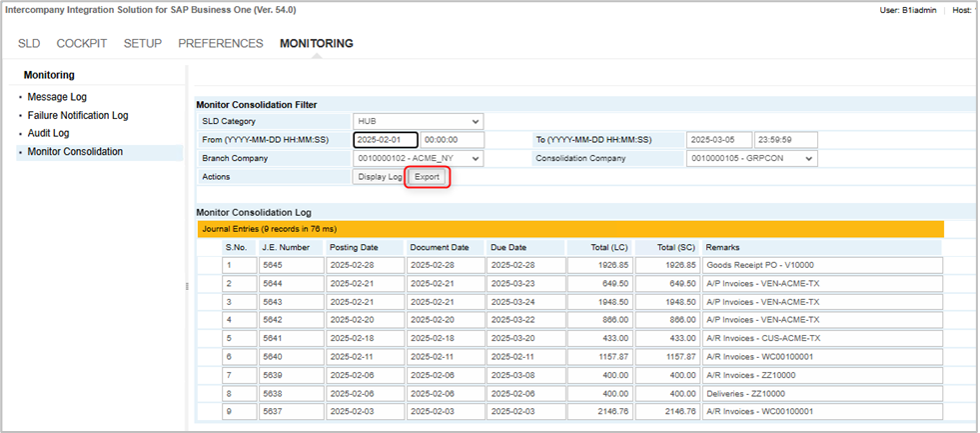980x433 pixels.
Task: Open the SETUP tab
Action: click(143, 44)
